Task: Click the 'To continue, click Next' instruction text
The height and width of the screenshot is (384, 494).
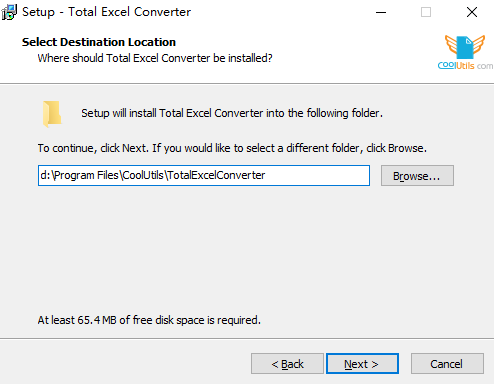Action: (x=232, y=148)
